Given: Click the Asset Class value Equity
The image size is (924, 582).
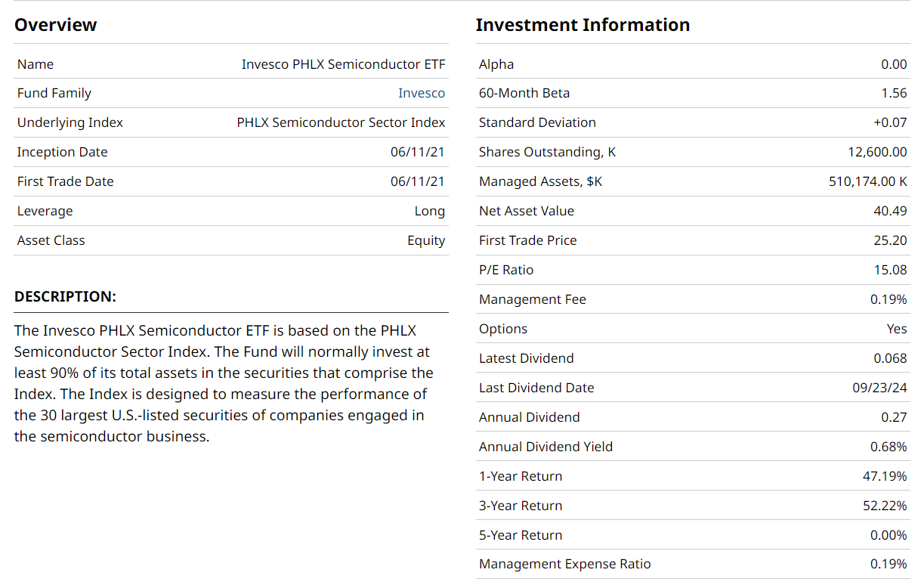Looking at the screenshot, I should 425,240.
